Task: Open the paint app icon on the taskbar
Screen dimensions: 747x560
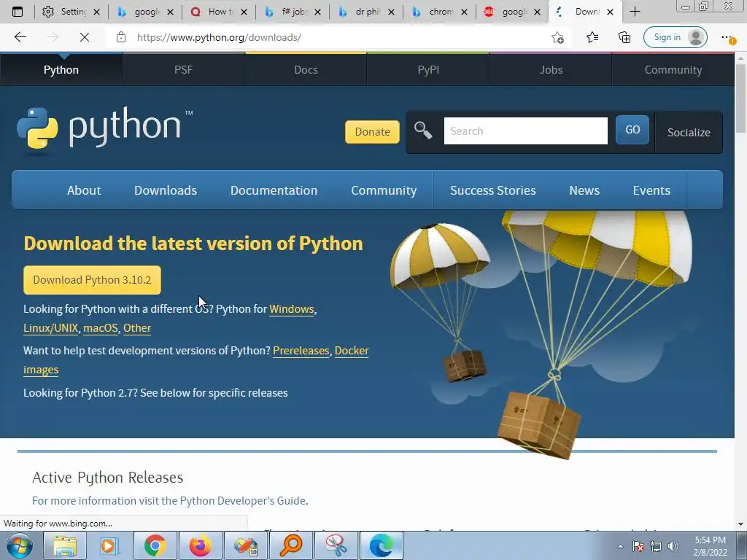Action: point(245,545)
